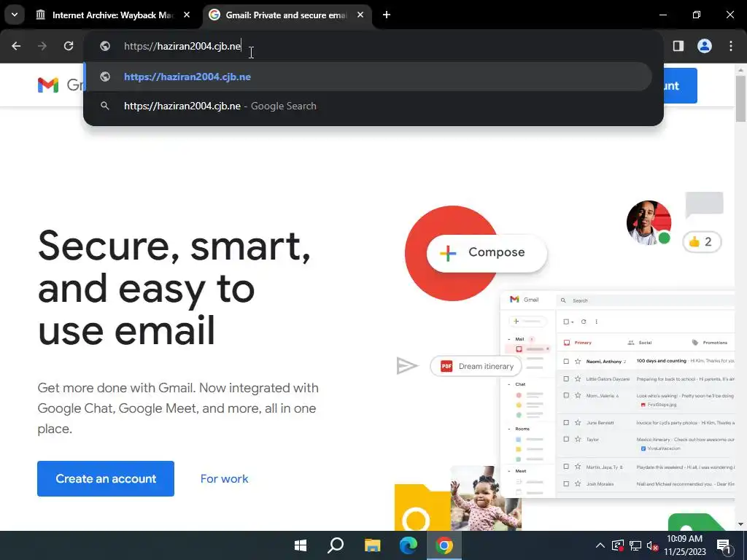This screenshot has width=747, height=560.
Task: Open the Chrome profile avatar icon
Action: point(705,46)
